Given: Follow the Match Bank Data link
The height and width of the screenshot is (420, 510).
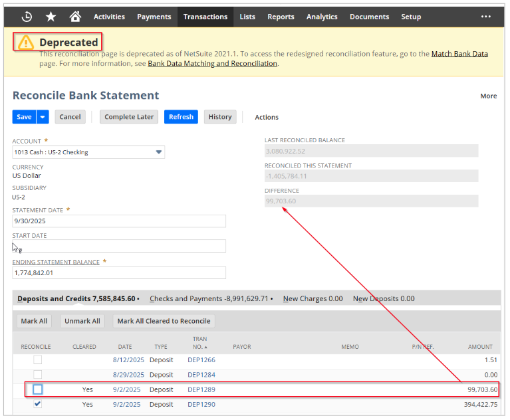Looking at the screenshot, I should (x=459, y=54).
